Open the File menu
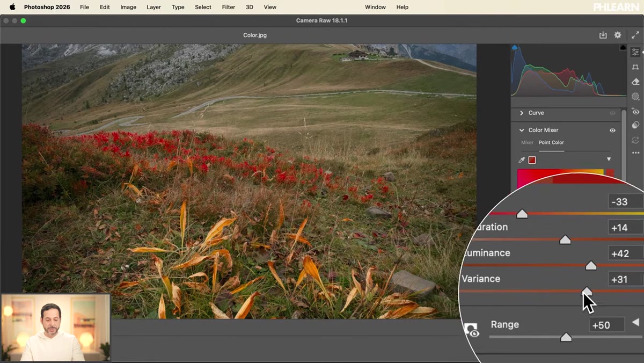The height and width of the screenshot is (363, 644). click(84, 7)
